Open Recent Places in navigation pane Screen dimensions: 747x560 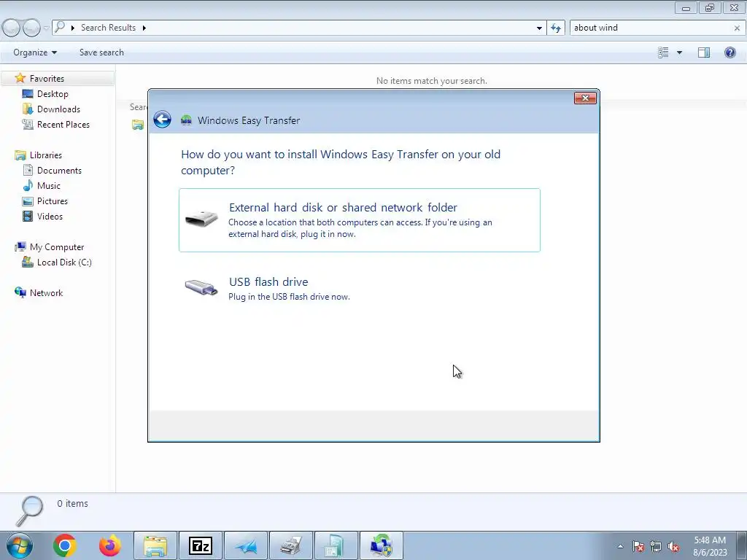click(x=63, y=124)
